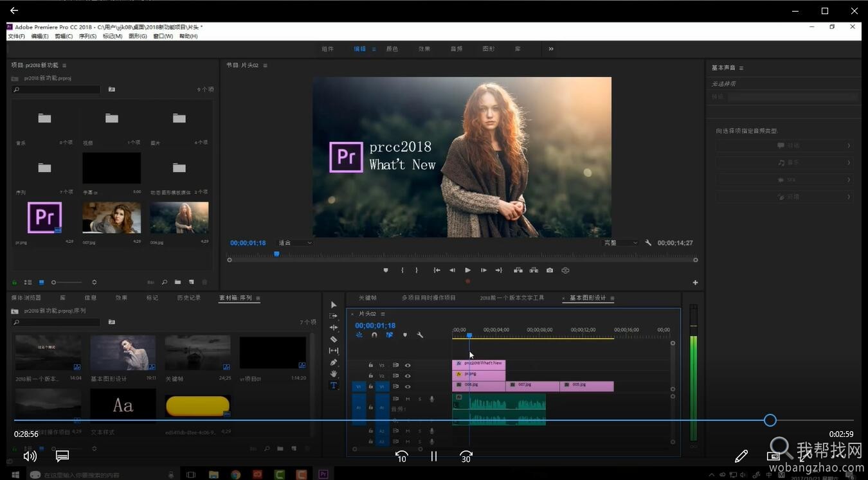Viewport: 868px width, 480px height.
Task: Click the Extract button
Action: pos(534,271)
